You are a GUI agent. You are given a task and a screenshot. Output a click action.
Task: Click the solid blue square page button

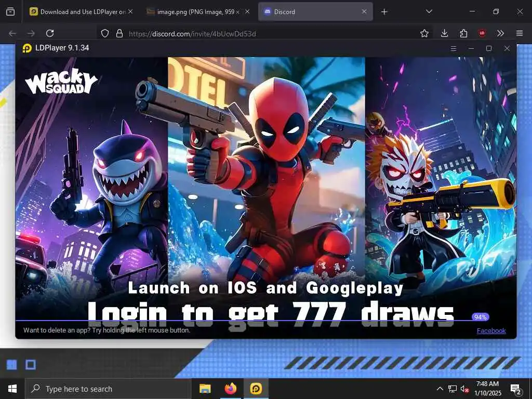(12, 365)
